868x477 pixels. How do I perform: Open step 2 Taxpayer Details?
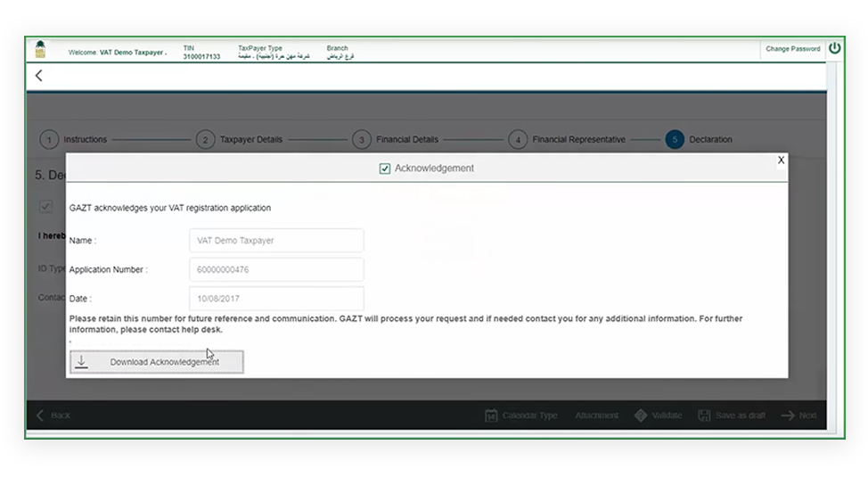(205, 140)
